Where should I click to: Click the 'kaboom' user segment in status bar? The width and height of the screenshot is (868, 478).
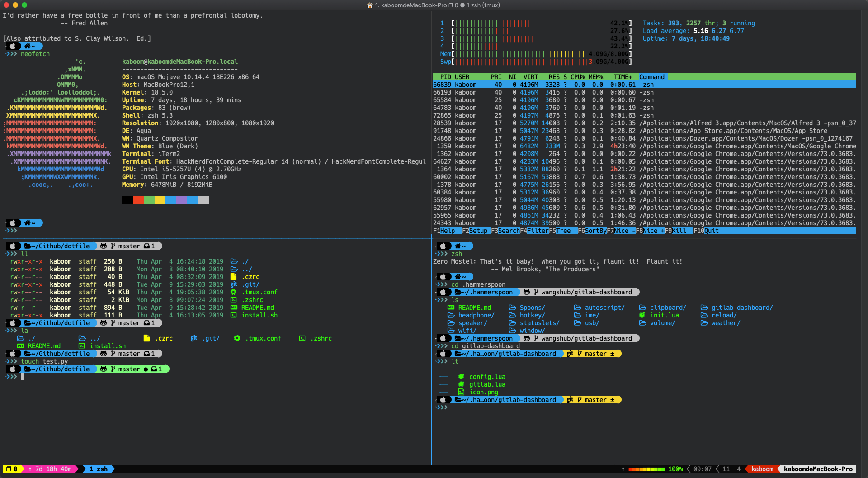click(762, 469)
